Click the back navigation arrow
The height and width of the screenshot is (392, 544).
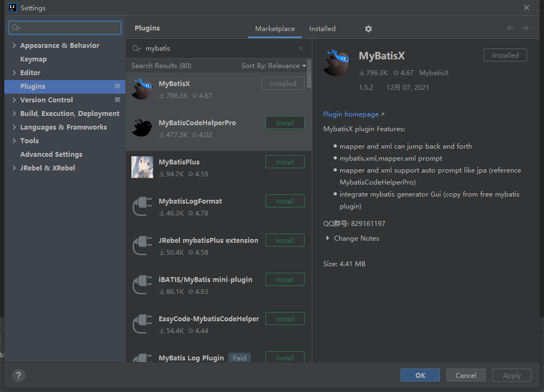click(510, 28)
